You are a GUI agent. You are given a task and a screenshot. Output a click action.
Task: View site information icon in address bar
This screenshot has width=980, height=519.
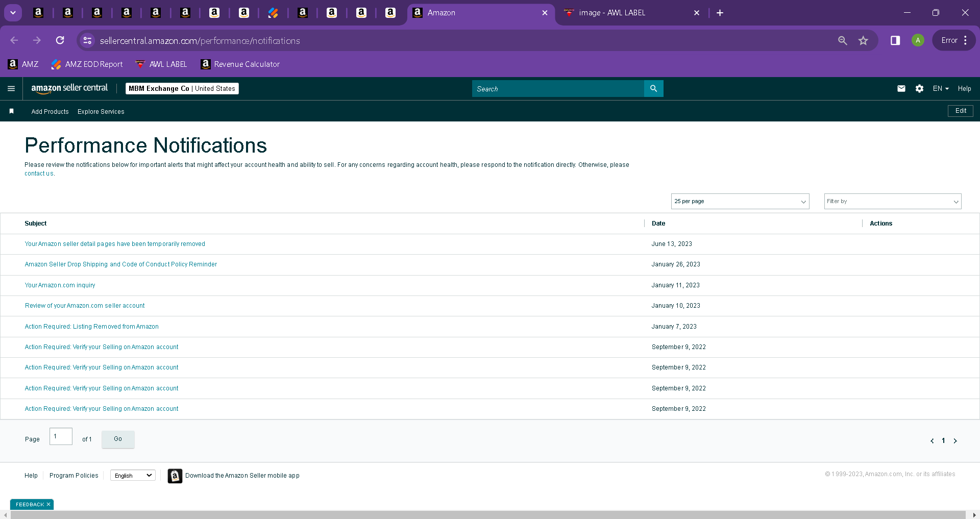(x=87, y=40)
